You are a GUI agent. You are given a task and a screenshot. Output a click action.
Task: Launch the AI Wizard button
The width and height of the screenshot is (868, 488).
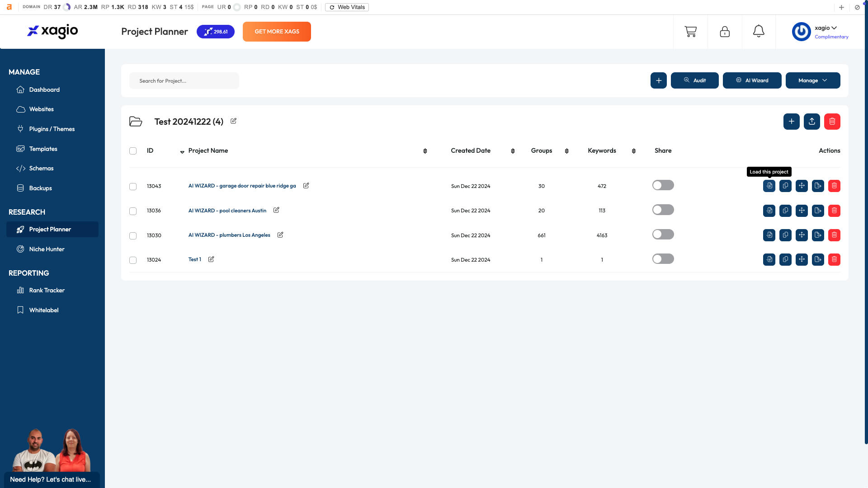tap(752, 80)
